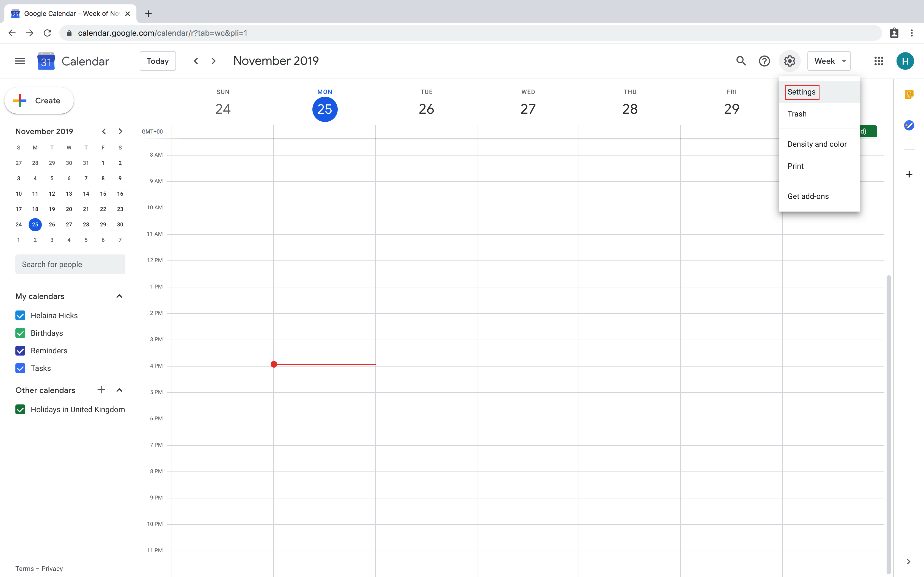The width and height of the screenshot is (924, 577).
Task: Click the search magnifier icon
Action: (x=741, y=61)
